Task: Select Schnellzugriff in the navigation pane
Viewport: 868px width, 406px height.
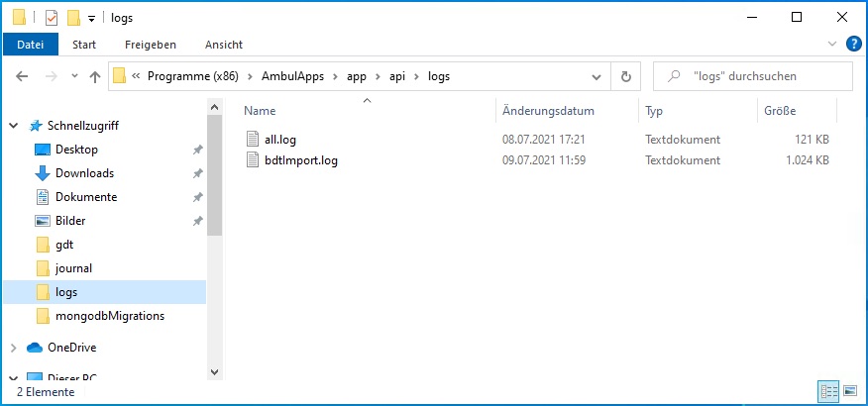Action: click(x=83, y=126)
